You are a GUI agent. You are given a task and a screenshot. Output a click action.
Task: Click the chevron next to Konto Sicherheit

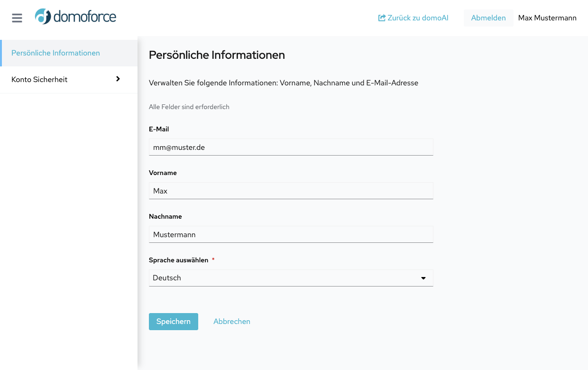[x=118, y=79]
